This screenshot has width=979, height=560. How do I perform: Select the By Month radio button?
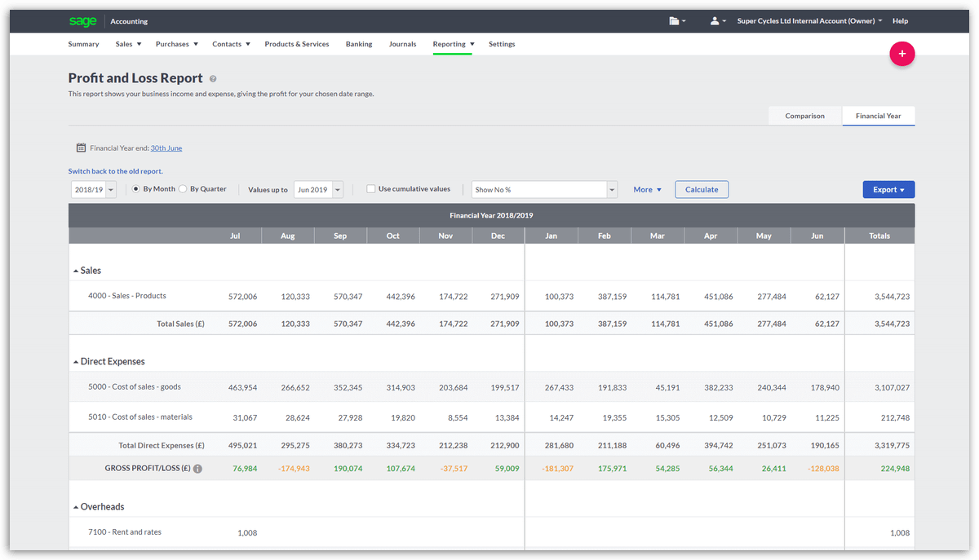(x=136, y=189)
